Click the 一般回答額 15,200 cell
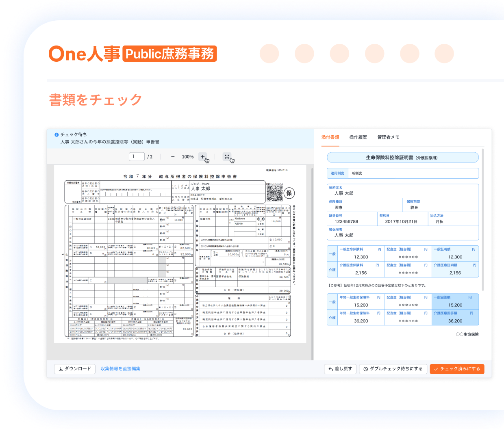 (x=455, y=302)
